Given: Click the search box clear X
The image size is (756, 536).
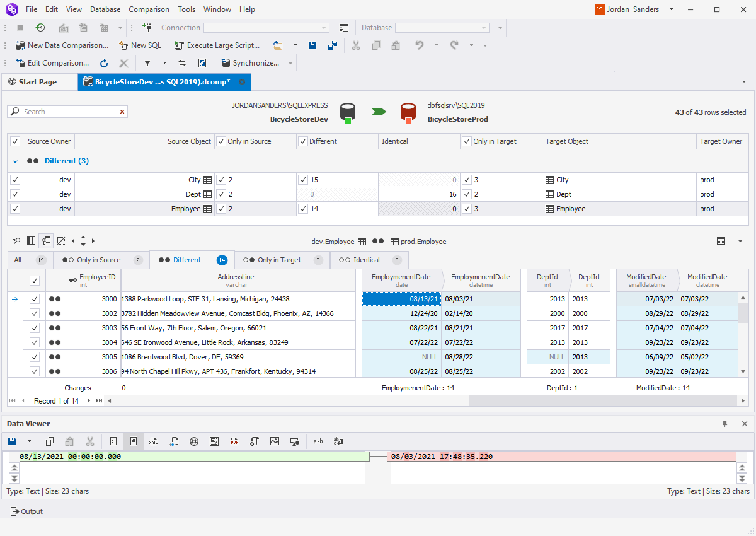Looking at the screenshot, I should click(x=122, y=112).
